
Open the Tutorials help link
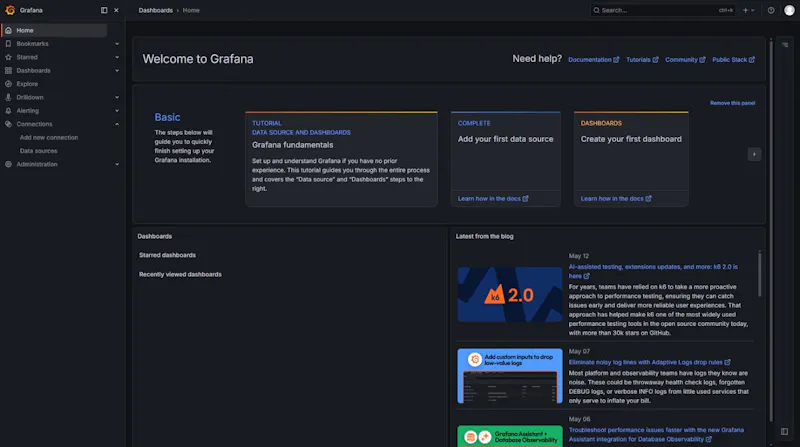(642, 60)
